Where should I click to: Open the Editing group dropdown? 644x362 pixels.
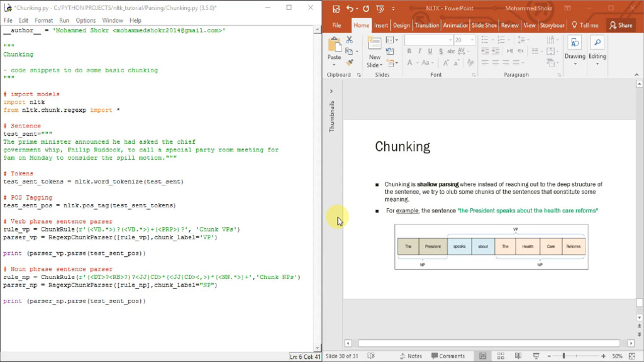pyautogui.click(x=597, y=63)
